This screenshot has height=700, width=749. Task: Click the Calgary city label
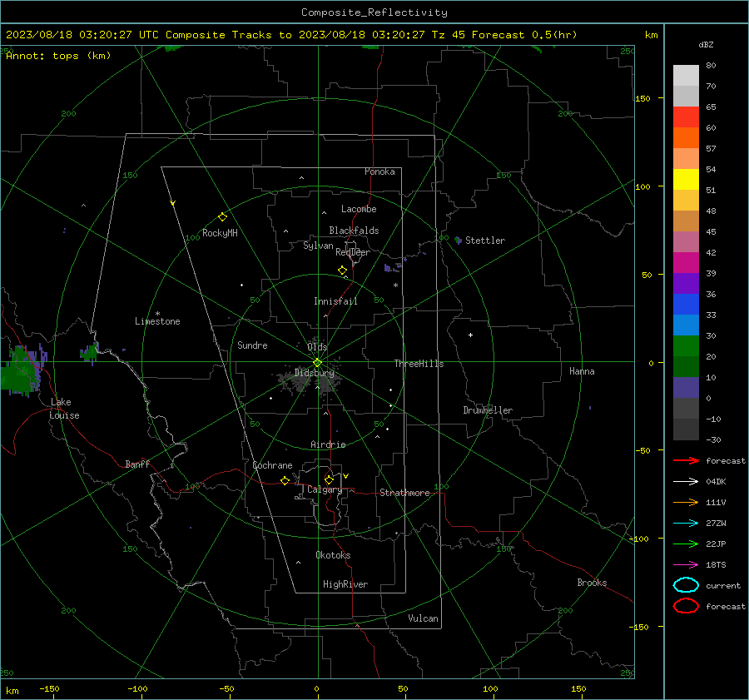coord(325,489)
